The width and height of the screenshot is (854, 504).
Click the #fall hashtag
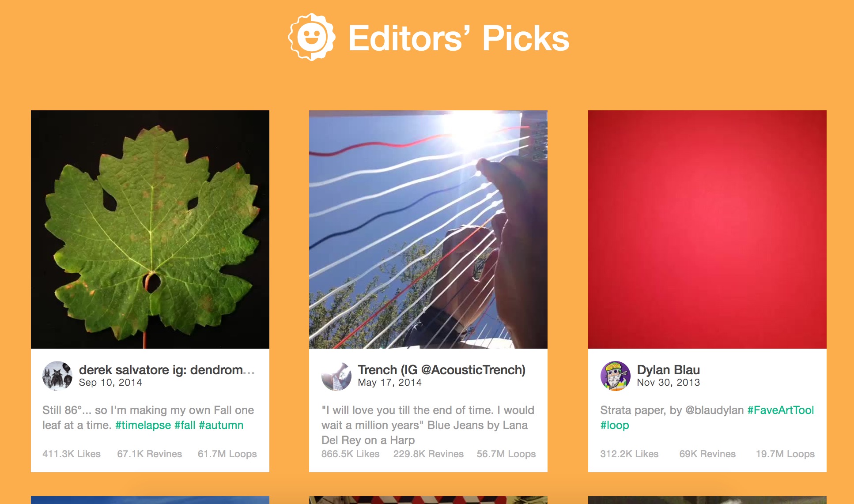click(x=185, y=425)
